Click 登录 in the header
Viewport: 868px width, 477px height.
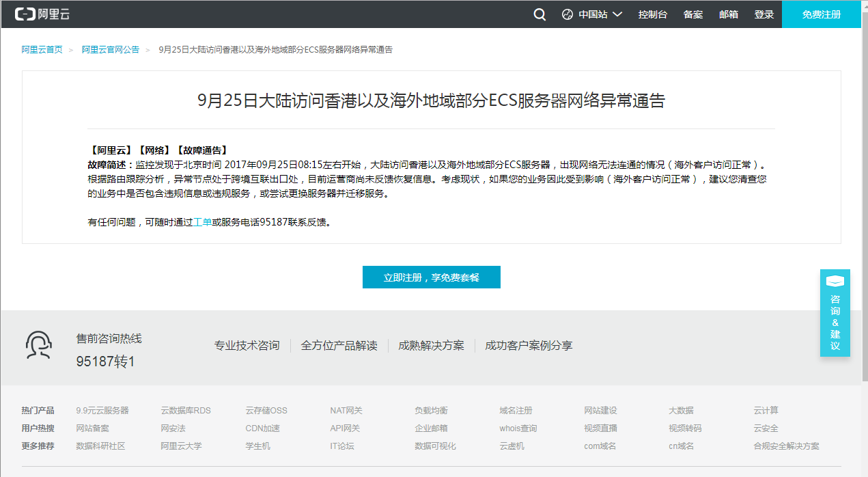tap(764, 14)
